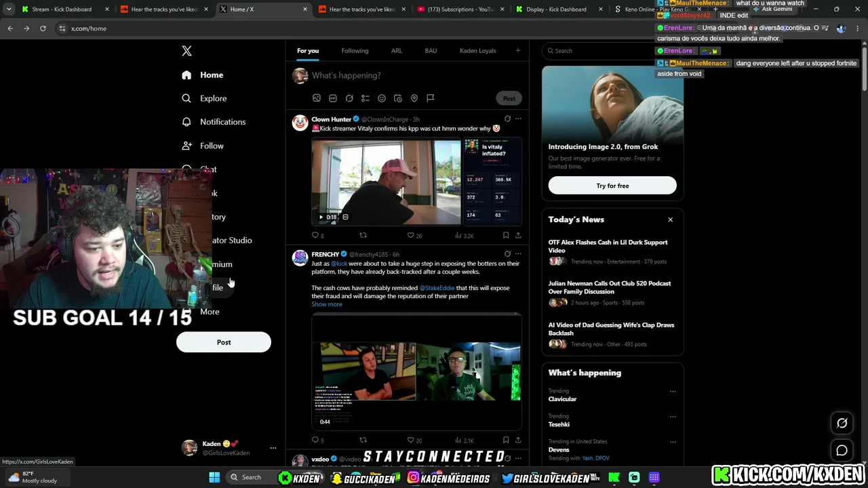
Task: Open Grok action on Clown Hunter's post
Action: coord(507,119)
